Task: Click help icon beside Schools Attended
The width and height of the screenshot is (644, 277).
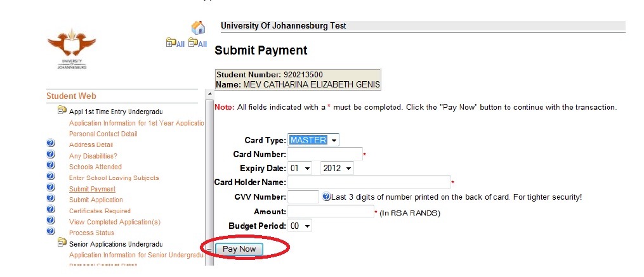Action: [x=51, y=166]
